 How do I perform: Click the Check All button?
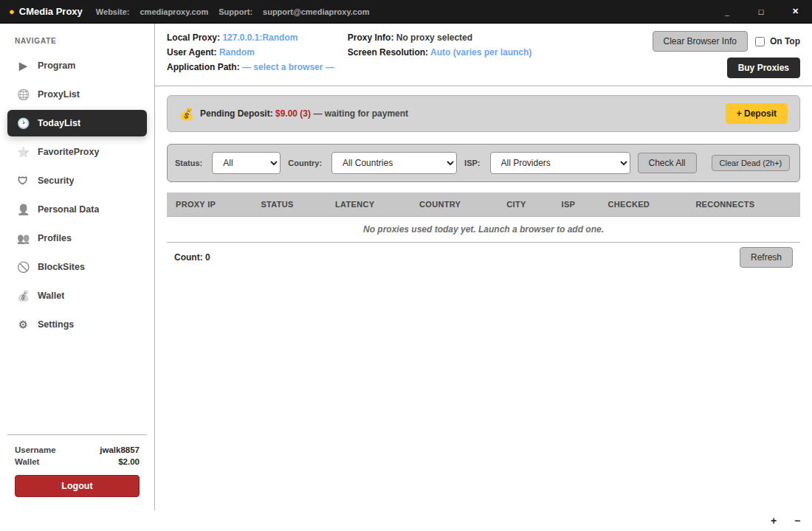(x=667, y=163)
